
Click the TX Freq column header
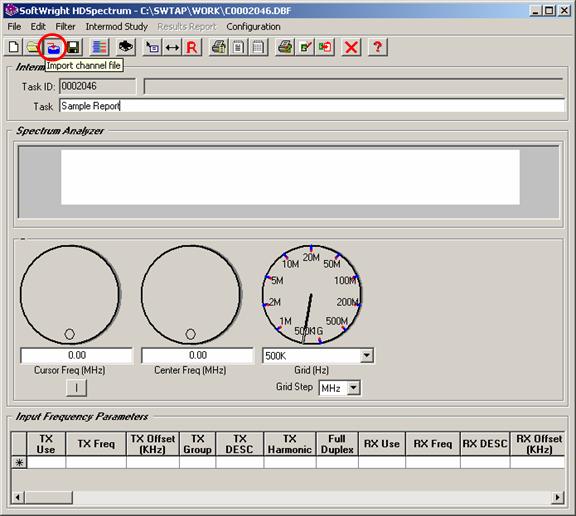pos(96,444)
